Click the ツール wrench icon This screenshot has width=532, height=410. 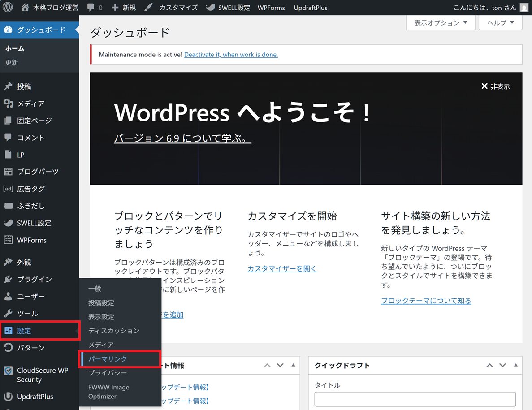pos(8,313)
